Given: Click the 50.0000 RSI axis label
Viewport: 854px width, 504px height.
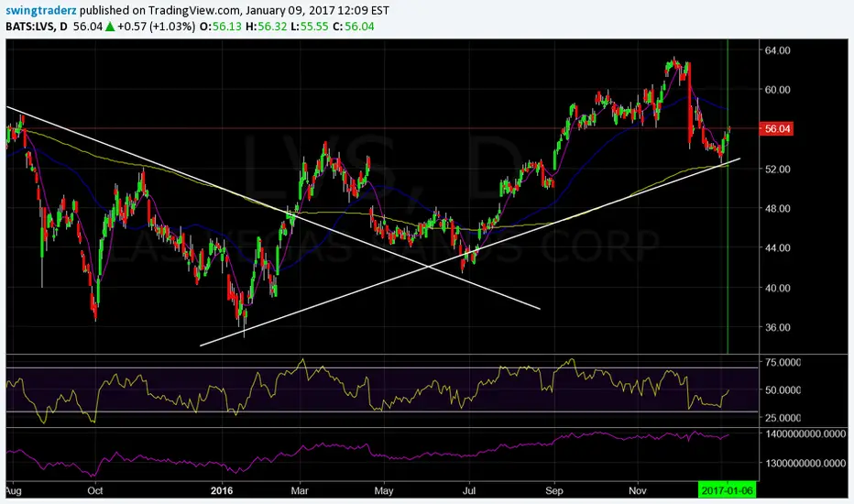Looking at the screenshot, I should tap(783, 389).
